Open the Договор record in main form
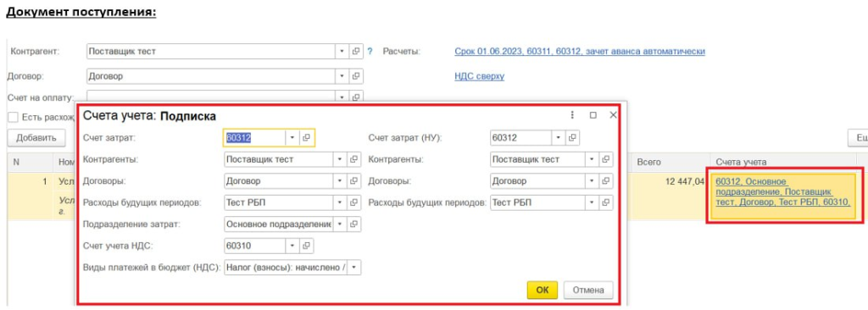The height and width of the screenshot is (310, 868). point(356,76)
